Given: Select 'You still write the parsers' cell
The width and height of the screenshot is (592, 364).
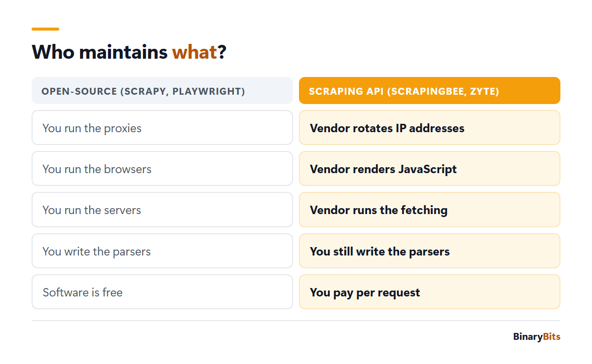Looking at the screenshot, I should coord(430,251).
